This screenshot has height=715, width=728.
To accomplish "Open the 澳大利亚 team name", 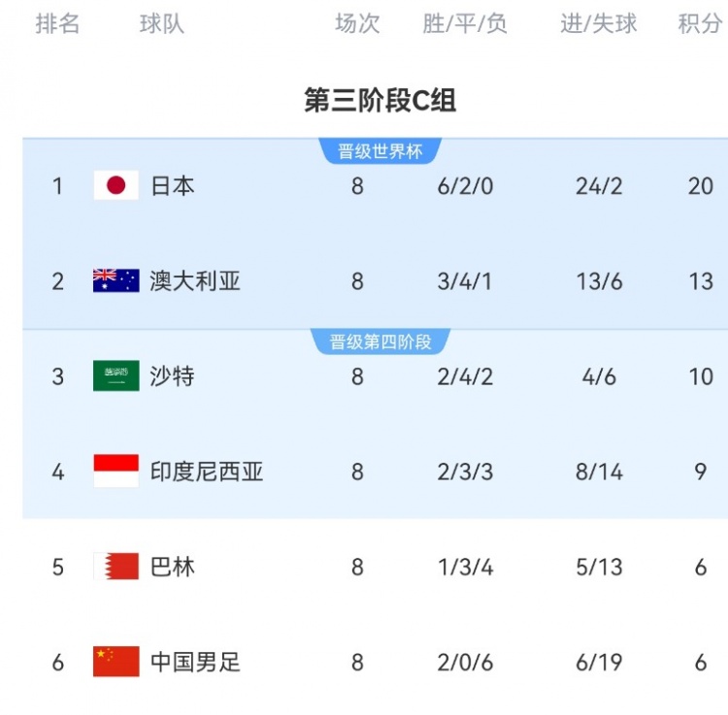I will (195, 281).
